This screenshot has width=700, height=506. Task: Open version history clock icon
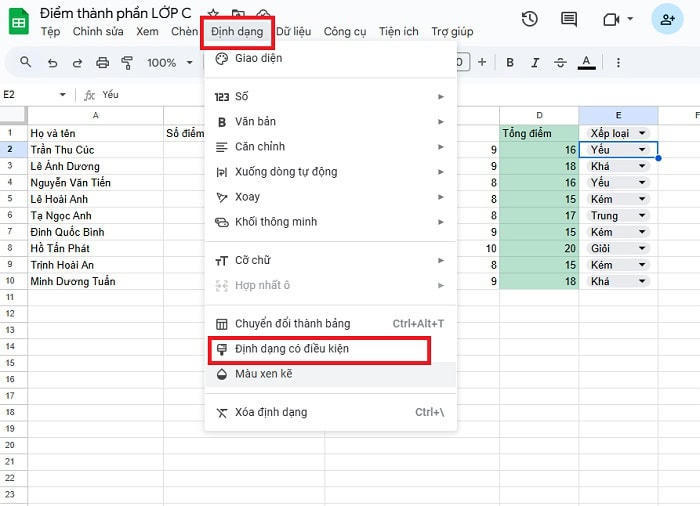coord(530,19)
